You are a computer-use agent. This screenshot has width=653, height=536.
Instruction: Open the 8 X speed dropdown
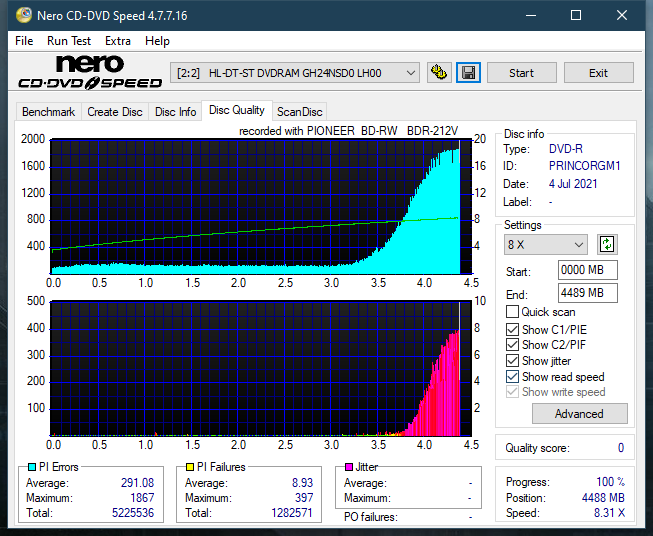tap(546, 244)
